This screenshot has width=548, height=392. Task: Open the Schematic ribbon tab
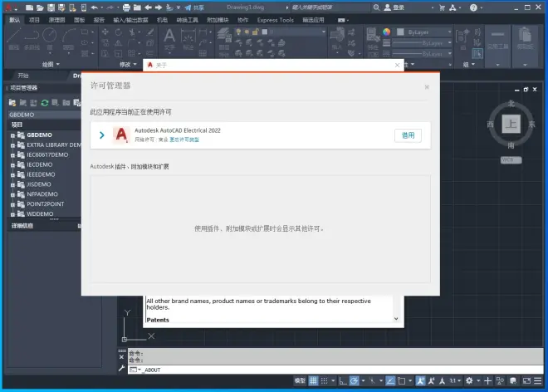[56, 20]
